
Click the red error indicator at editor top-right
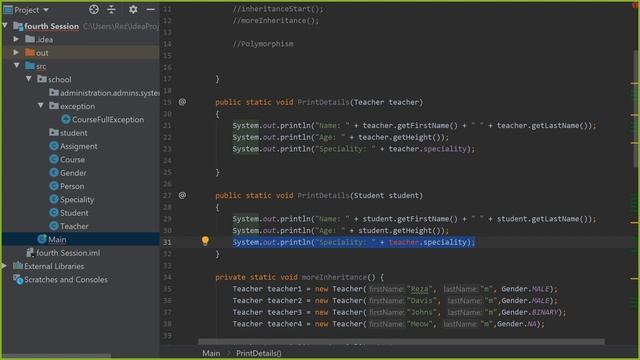[x=636, y=5]
